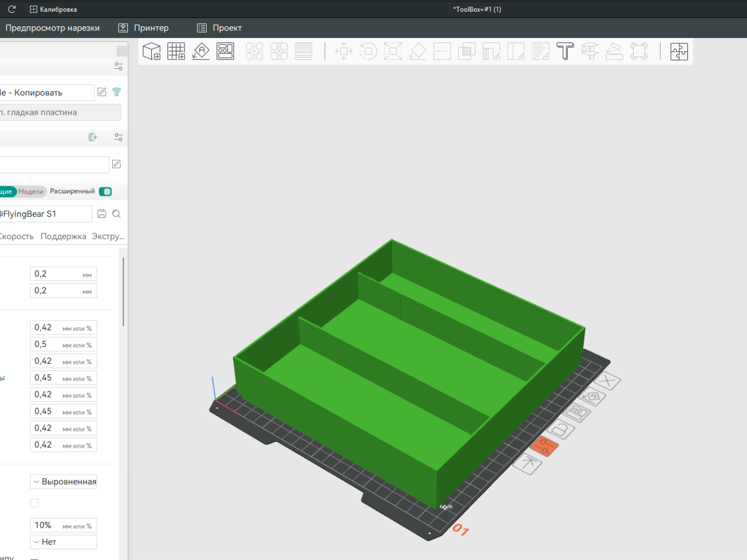Image resolution: width=747 pixels, height=560 pixels.
Task: Select the Text emboss T tool
Action: click(565, 51)
